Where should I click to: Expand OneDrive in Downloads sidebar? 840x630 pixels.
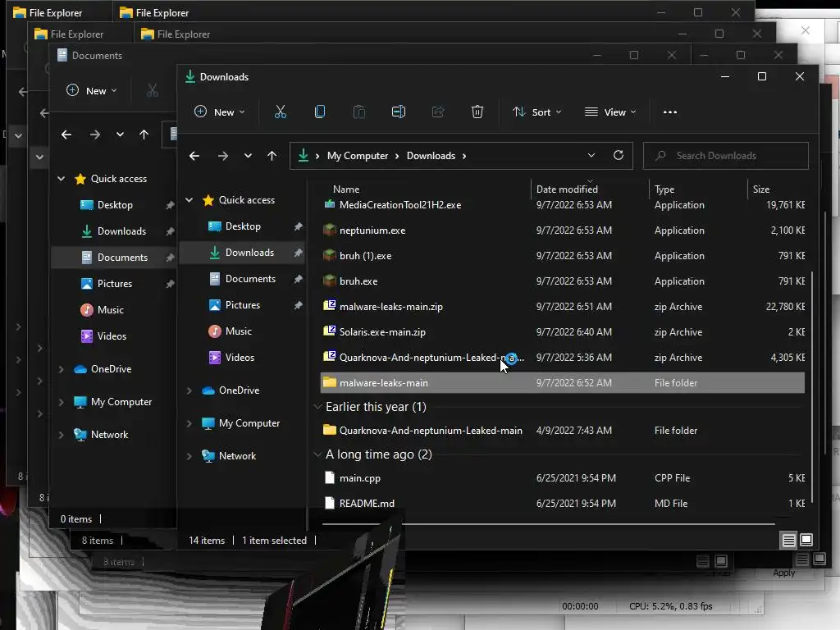[189, 390]
